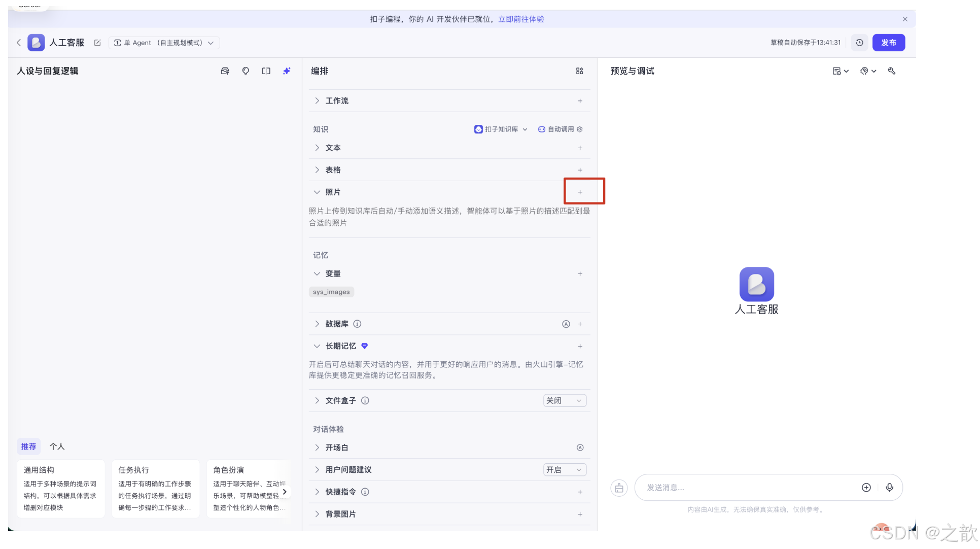Open the 立即前往体验 link
This screenshot has width=980, height=549.
coord(521,19)
